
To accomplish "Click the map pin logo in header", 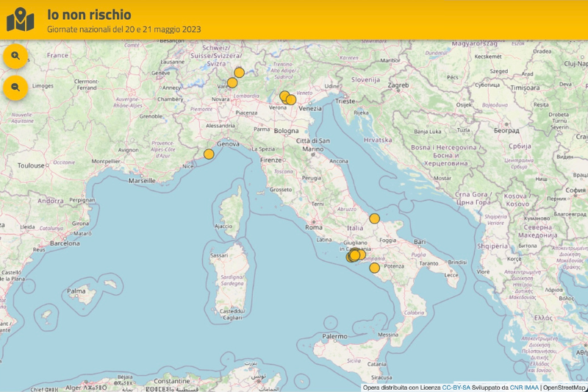I will click(20, 20).
